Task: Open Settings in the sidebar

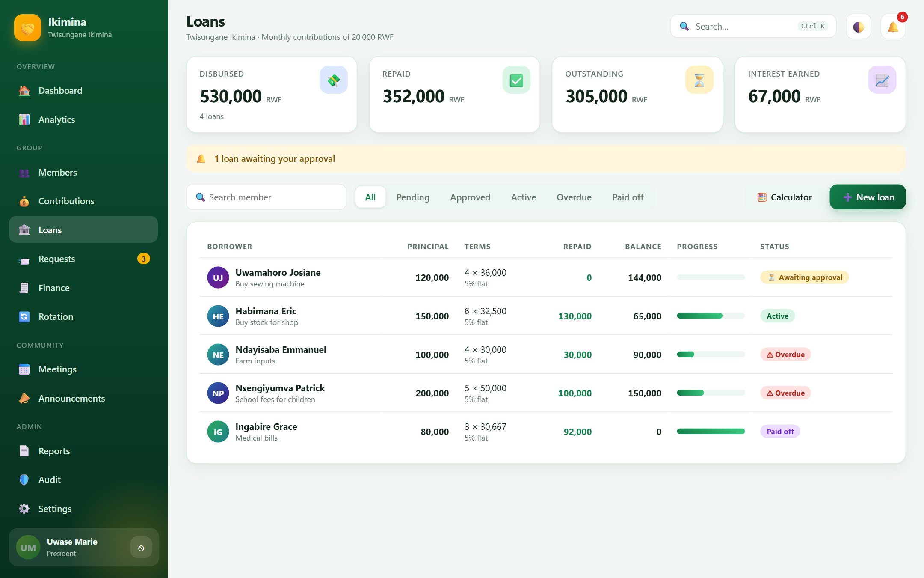Action: (83, 509)
